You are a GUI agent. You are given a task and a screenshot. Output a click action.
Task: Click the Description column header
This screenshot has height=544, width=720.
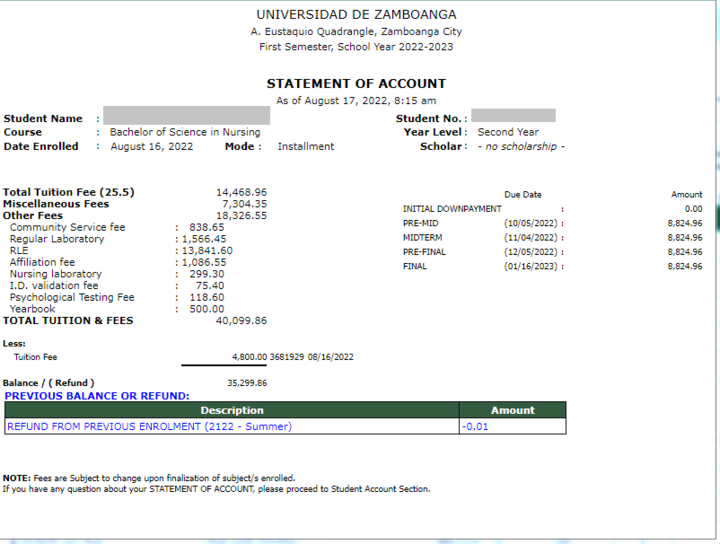point(232,410)
